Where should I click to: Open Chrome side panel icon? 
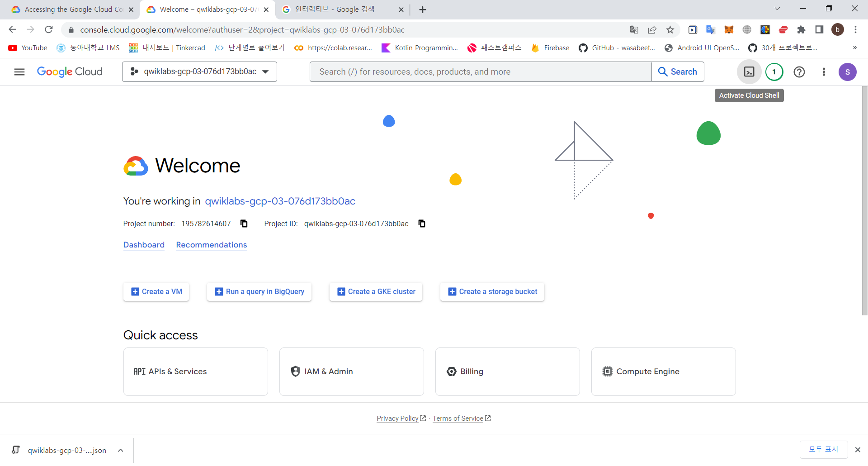point(819,30)
